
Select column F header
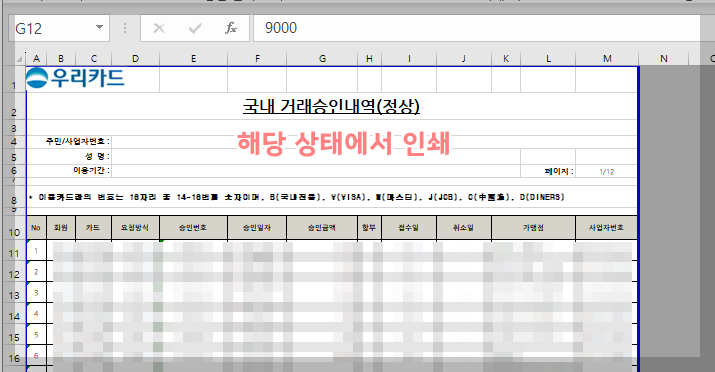click(x=257, y=59)
